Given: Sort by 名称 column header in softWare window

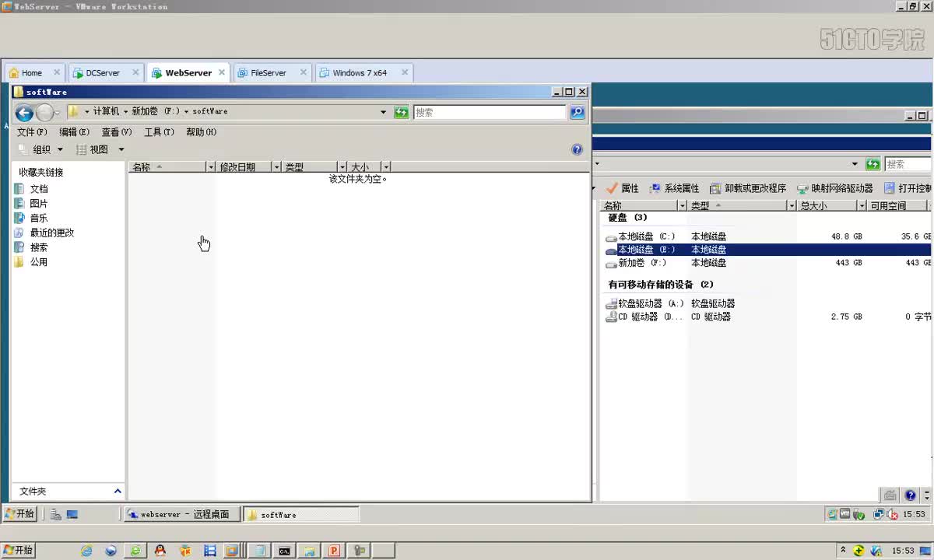Looking at the screenshot, I should coord(167,167).
